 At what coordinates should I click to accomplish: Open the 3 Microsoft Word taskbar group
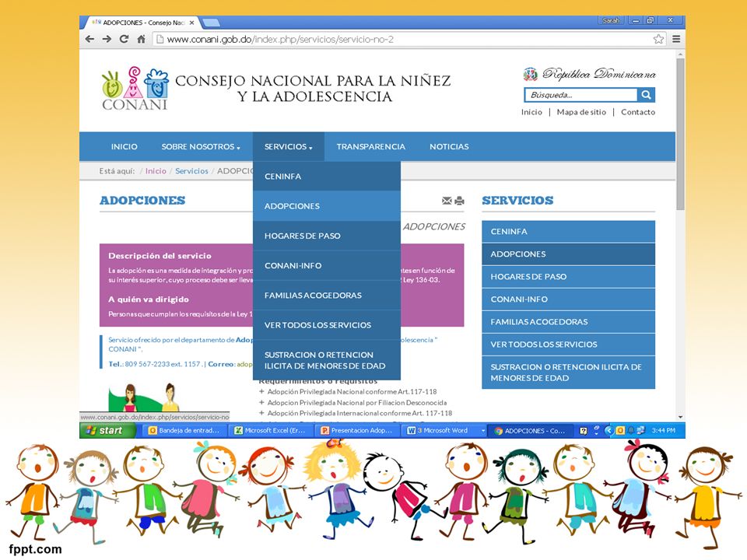pos(445,431)
